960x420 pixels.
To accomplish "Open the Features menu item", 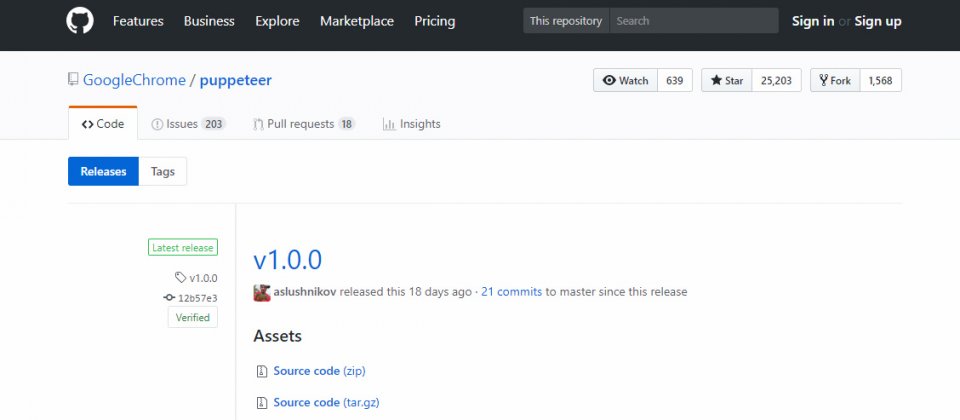I will 138,21.
